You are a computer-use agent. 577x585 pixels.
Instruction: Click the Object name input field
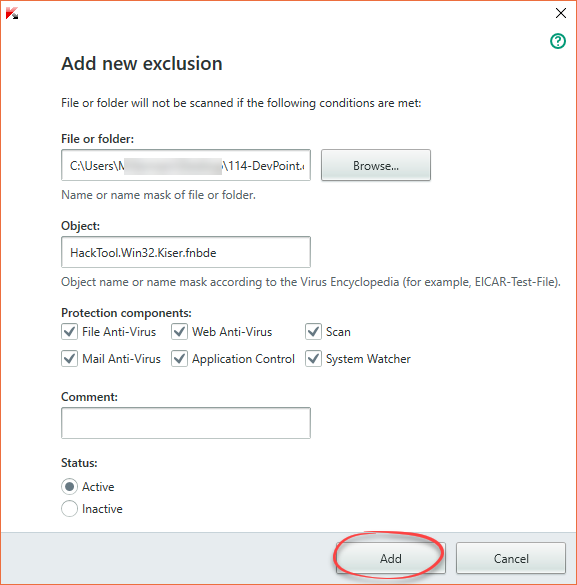click(186, 252)
